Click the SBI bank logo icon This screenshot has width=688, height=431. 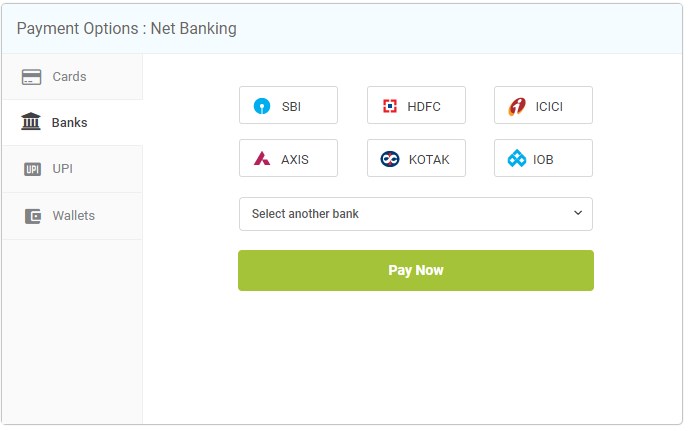[262, 106]
